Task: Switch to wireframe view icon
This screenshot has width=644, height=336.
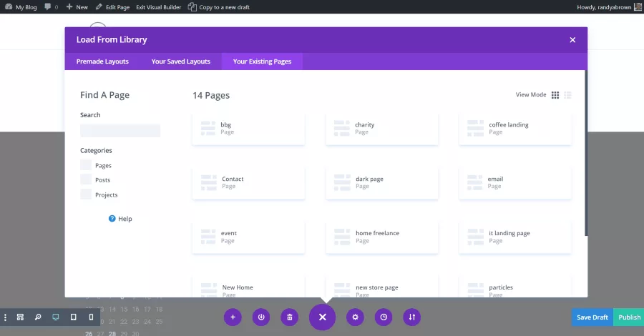Action: point(20,317)
